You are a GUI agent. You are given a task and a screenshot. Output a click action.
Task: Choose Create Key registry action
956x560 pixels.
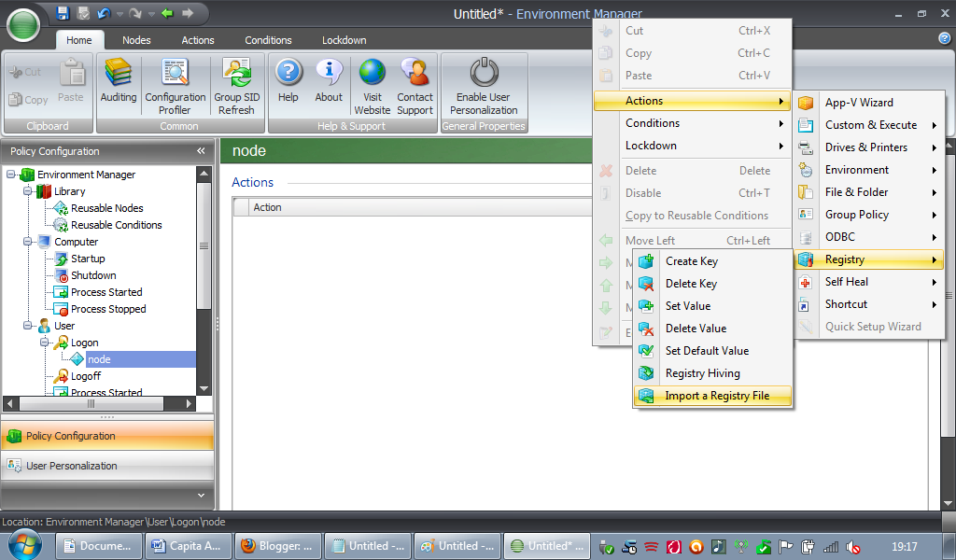coord(713,261)
